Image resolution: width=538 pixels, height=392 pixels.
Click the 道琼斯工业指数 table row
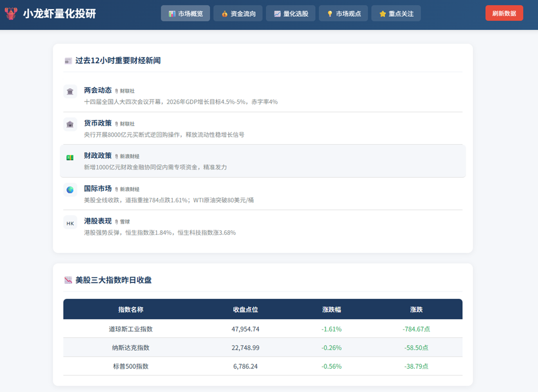coord(264,329)
